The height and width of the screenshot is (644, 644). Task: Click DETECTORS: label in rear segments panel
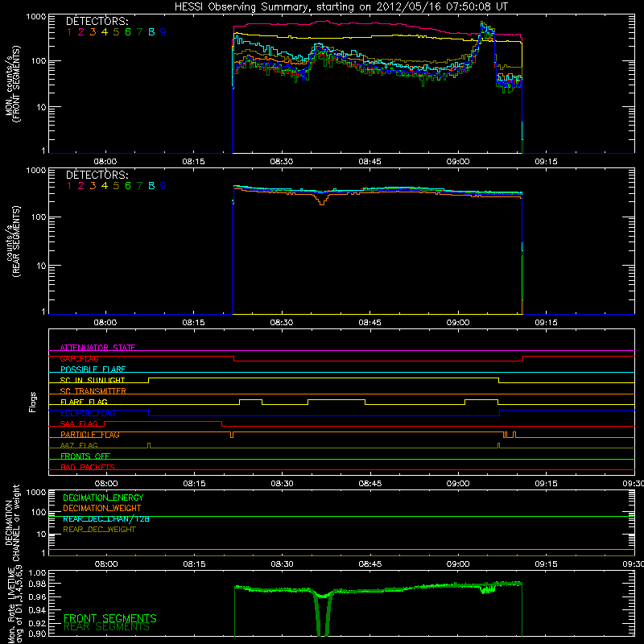[97, 175]
